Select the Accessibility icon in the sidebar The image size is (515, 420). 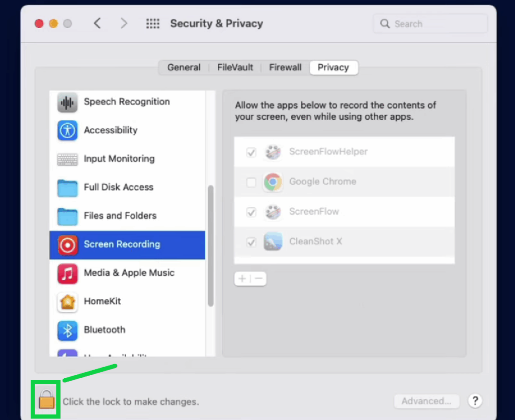click(67, 130)
